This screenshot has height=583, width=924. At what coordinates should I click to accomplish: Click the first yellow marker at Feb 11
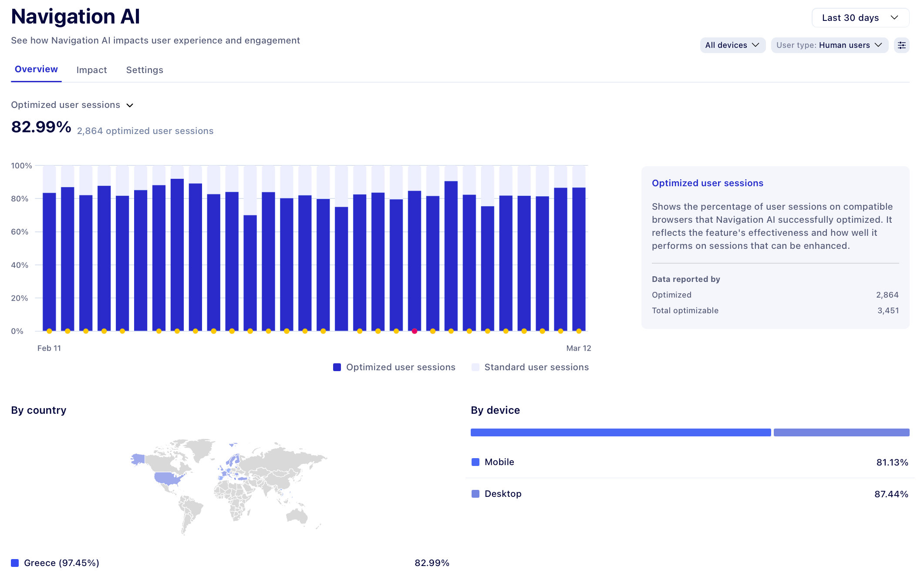coord(49,331)
